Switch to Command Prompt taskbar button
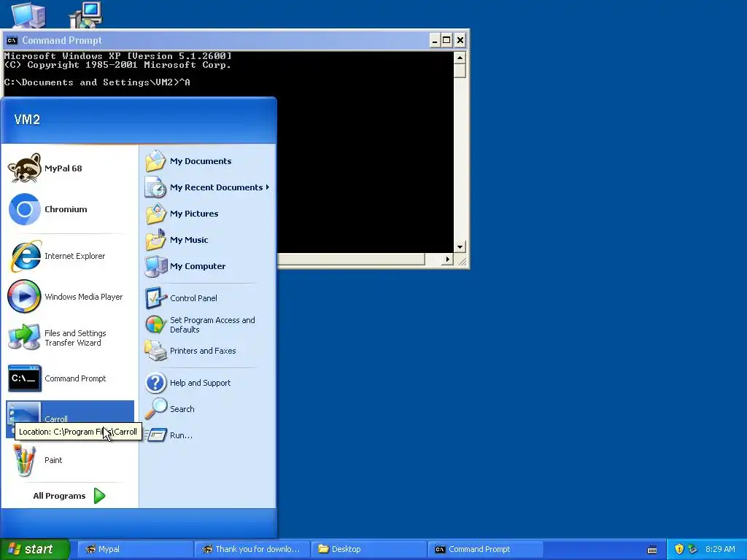Viewport: 747px width, 560px height. pos(485,549)
